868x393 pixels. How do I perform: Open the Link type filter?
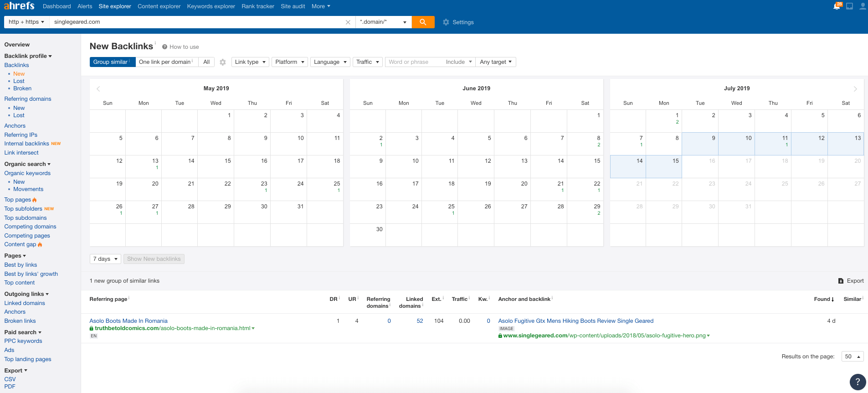pos(250,62)
